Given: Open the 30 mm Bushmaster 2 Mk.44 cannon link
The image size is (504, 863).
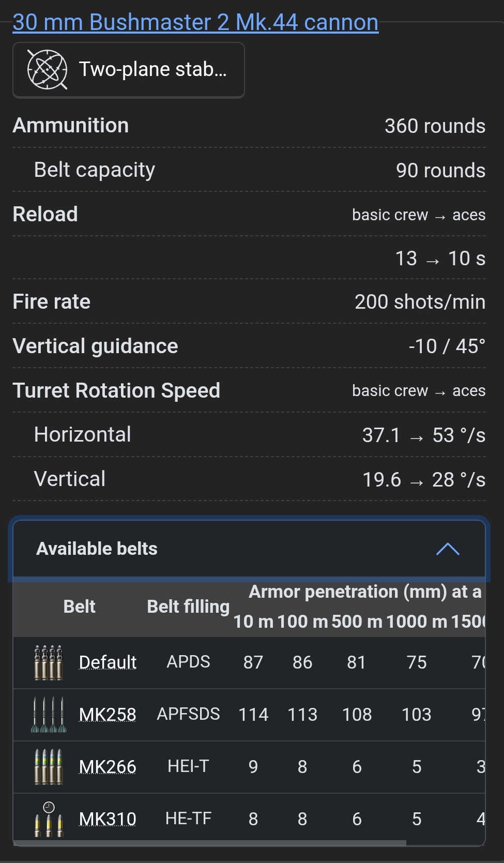Looking at the screenshot, I should click(195, 22).
